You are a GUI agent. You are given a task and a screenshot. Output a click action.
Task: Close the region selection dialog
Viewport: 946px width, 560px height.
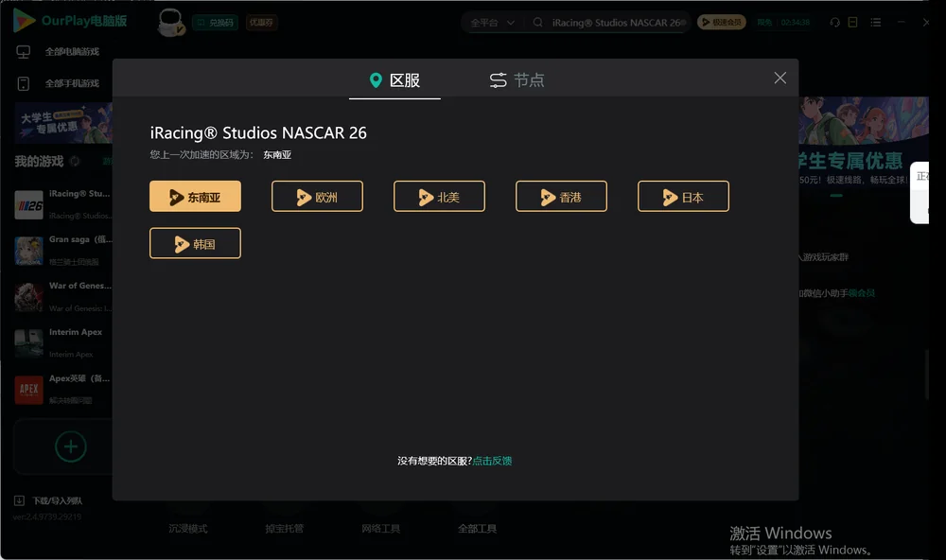tap(780, 78)
